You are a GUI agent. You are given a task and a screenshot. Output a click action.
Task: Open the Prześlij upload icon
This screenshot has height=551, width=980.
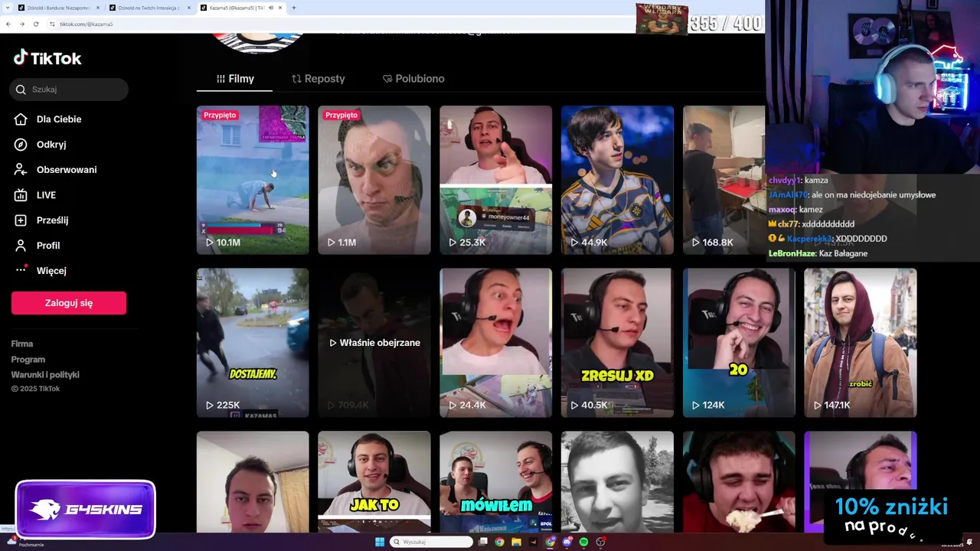tap(21, 220)
